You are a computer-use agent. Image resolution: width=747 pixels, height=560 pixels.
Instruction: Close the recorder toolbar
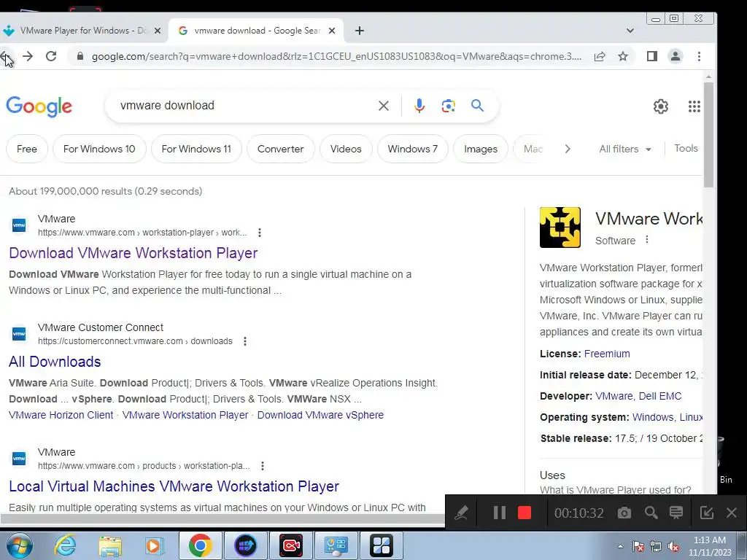[x=732, y=513]
